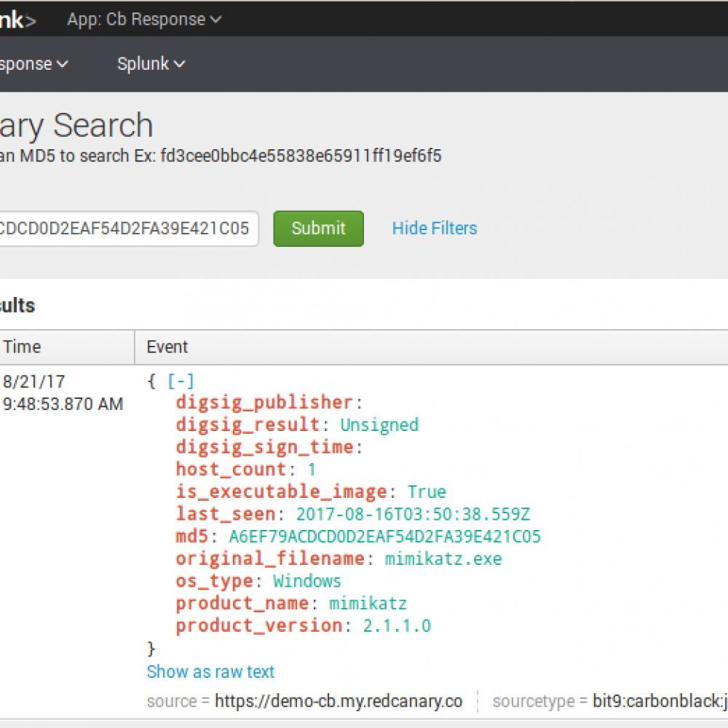Collapse the event JSON with [-]

click(181, 381)
